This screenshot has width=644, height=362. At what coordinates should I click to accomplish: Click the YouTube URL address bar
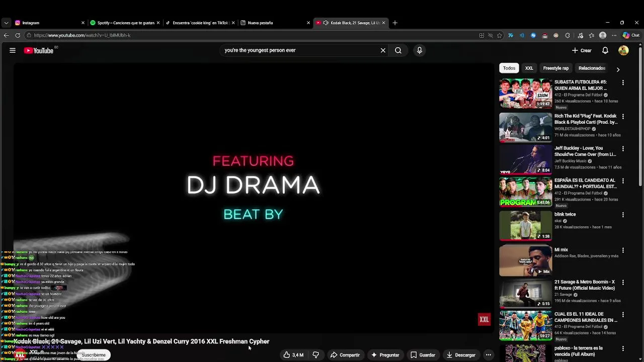click(x=252, y=35)
